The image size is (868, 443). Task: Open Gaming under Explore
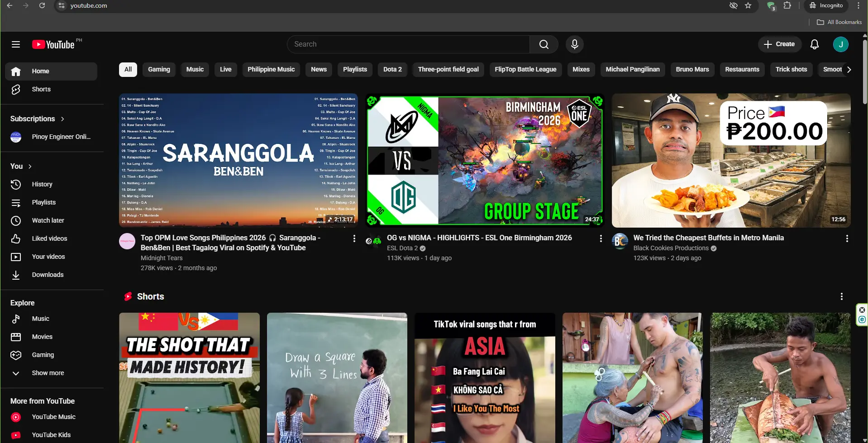[x=51, y=355]
